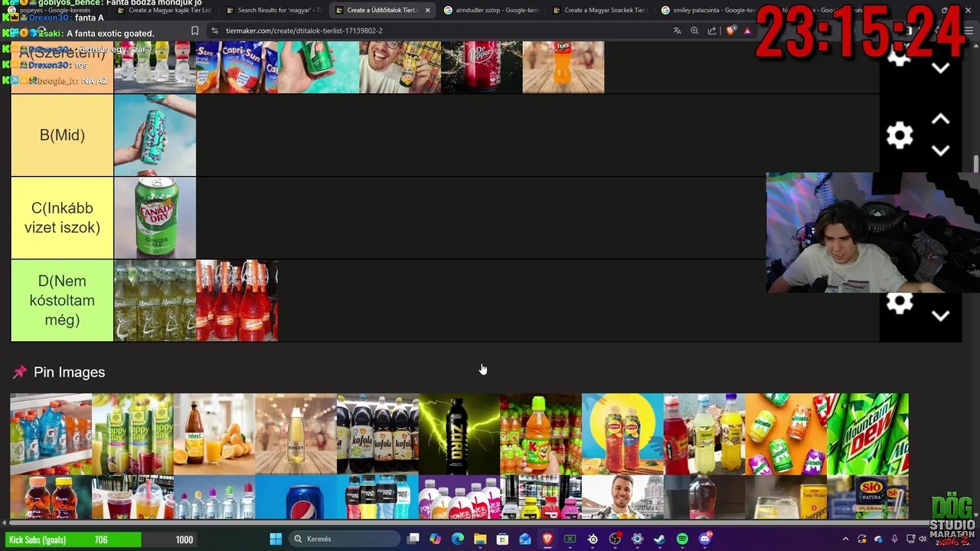The image size is (980, 551).
Task: Click the share page icon
Action: 712,31
